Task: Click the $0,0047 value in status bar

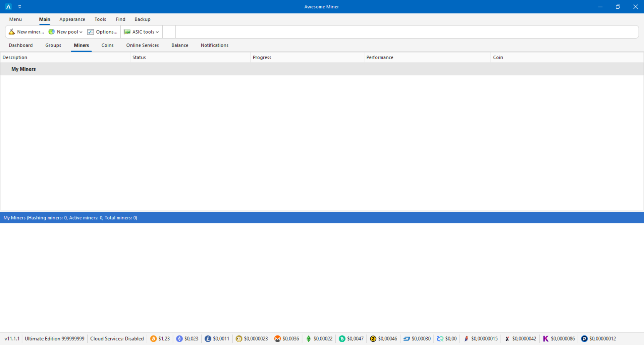Action: (355, 339)
